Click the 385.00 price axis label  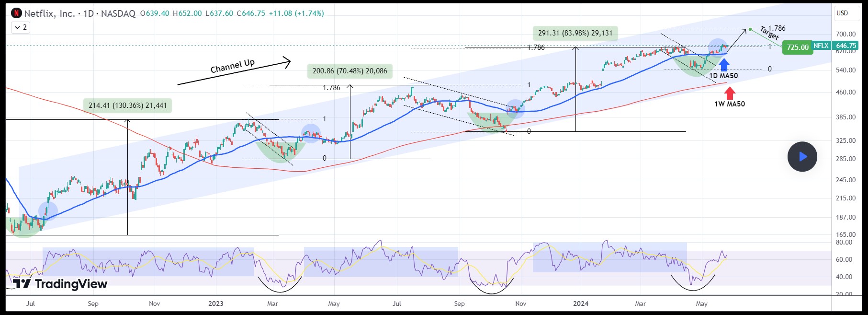pos(845,117)
